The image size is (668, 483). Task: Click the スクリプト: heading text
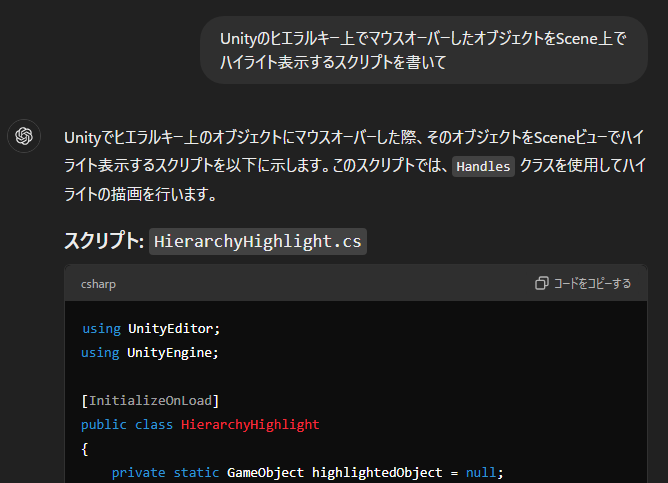tap(104, 241)
